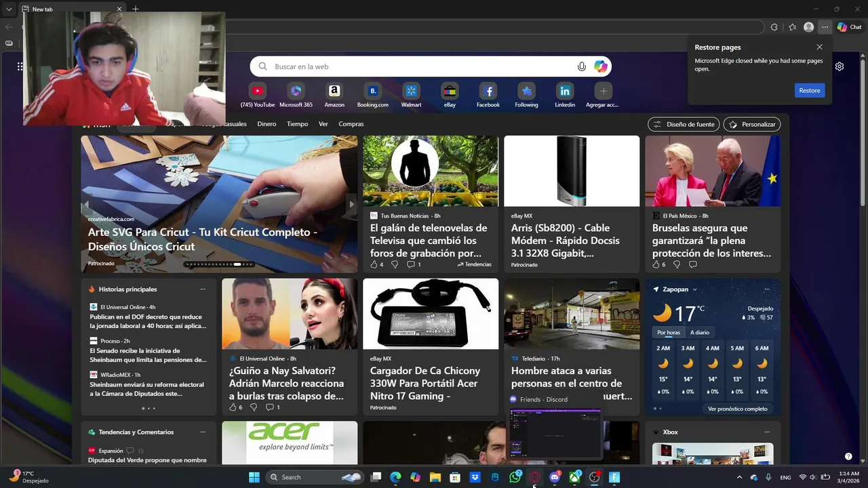The height and width of the screenshot is (488, 868).
Task: Advance the featured carousel to next slide
Action: point(351,204)
